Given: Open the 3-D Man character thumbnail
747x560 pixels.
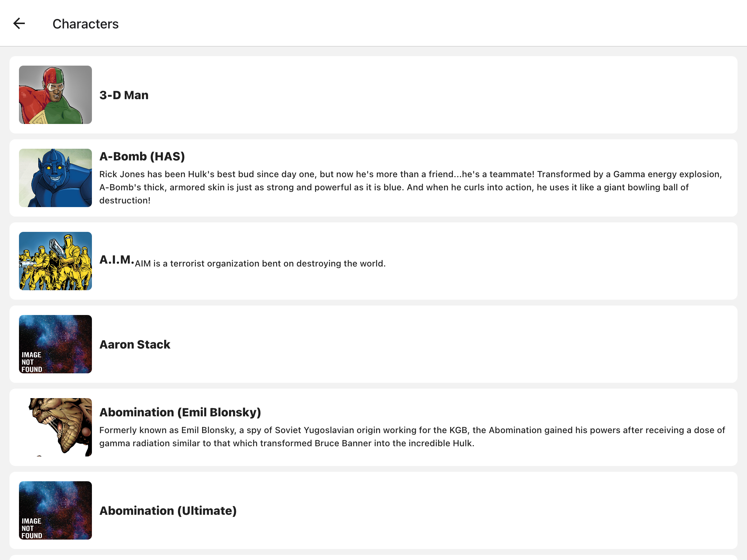Looking at the screenshot, I should 55,95.
